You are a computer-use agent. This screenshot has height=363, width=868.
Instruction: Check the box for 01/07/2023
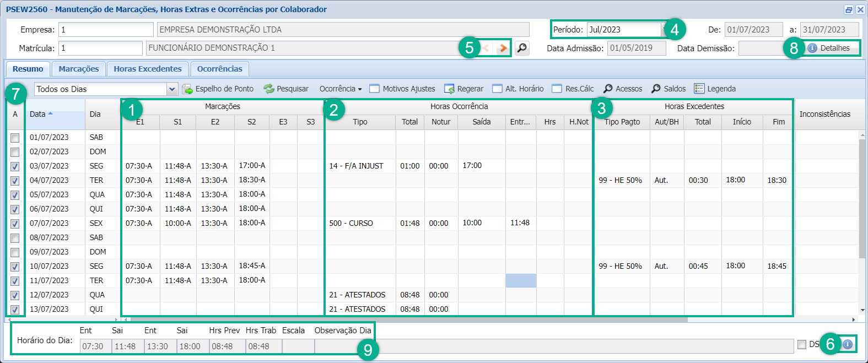[15, 138]
